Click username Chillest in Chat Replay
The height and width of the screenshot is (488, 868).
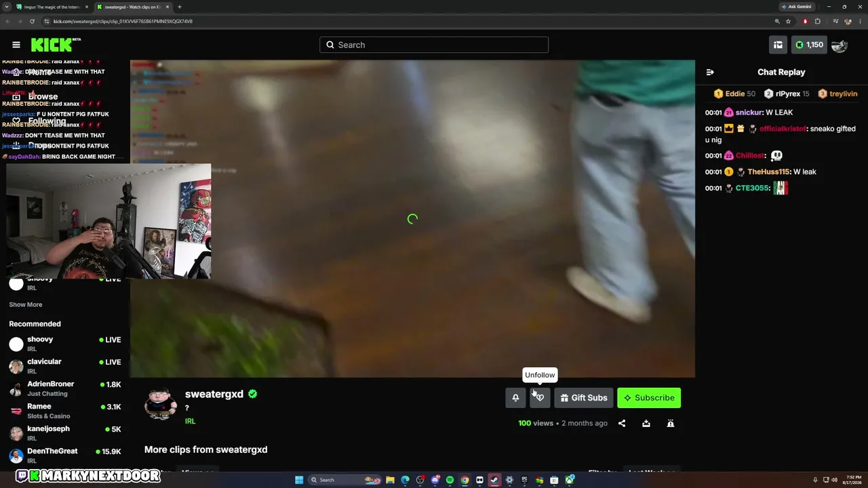[750, 156]
